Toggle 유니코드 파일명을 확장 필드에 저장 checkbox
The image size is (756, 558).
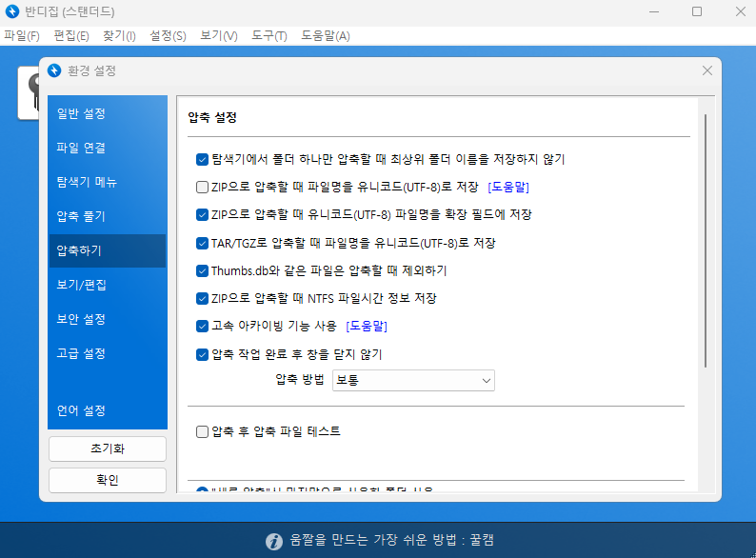tap(202, 214)
